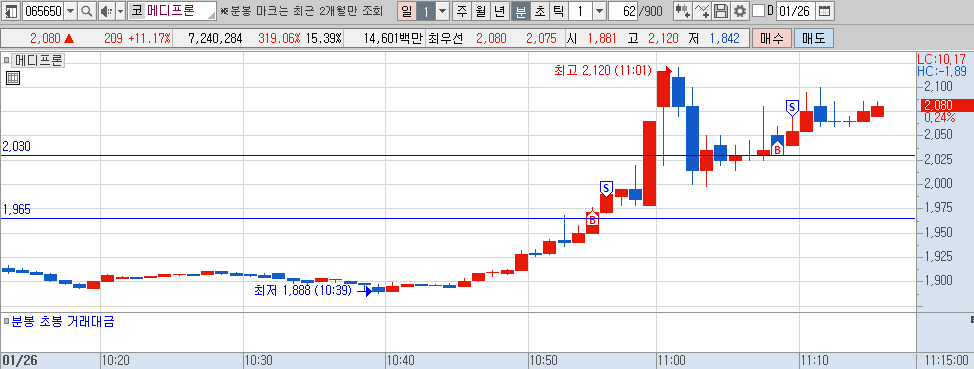Open stock search with the magnifier icon
Viewport: 974px width, 369px height.
[86, 11]
